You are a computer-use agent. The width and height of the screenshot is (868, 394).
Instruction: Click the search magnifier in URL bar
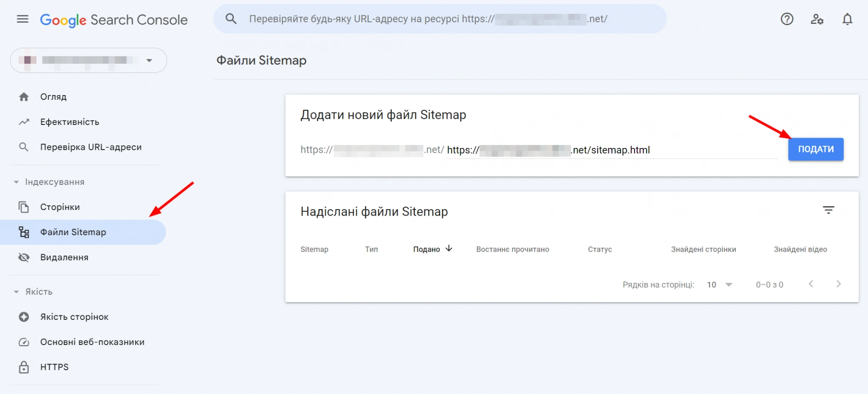231,19
